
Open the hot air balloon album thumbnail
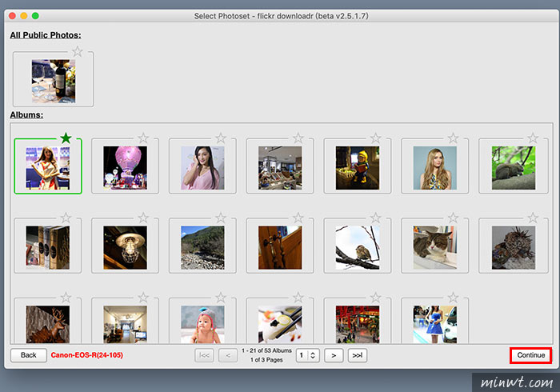pyautogui.click(x=125, y=168)
